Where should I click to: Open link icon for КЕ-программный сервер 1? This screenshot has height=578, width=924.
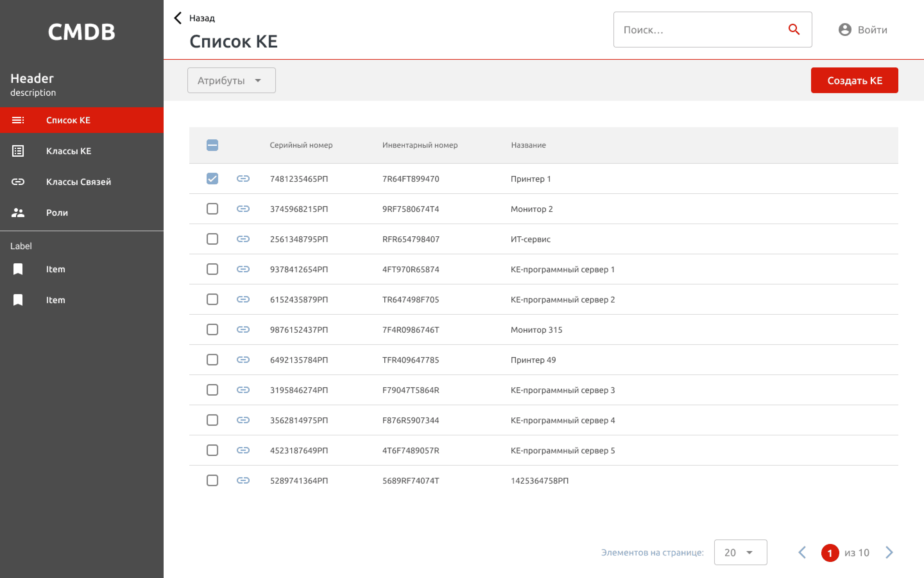[x=243, y=269]
